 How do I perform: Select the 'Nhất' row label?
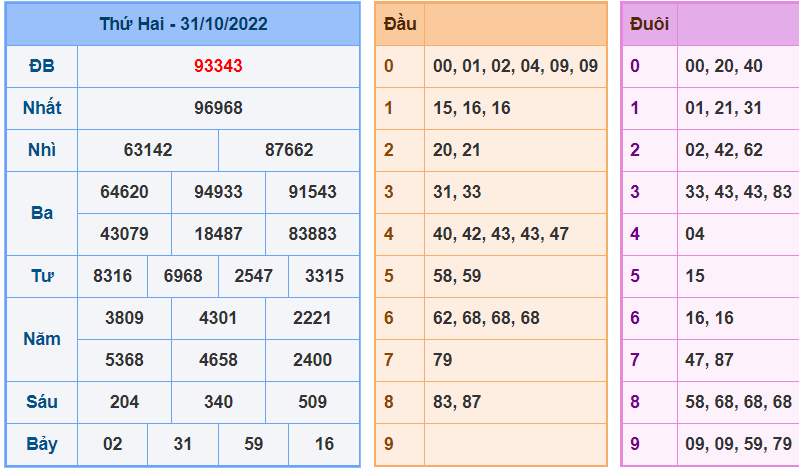42,108
